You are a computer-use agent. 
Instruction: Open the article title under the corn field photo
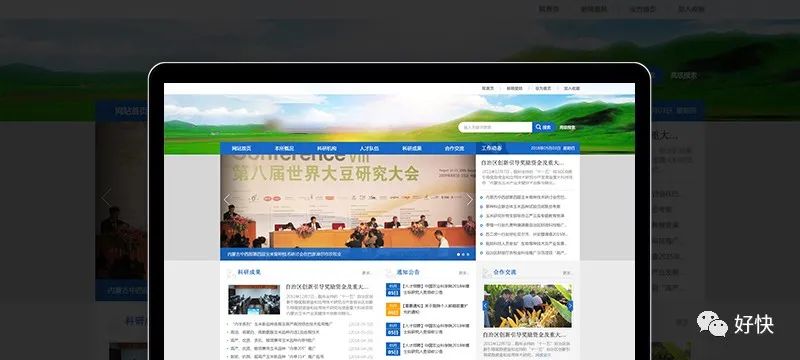(x=524, y=335)
